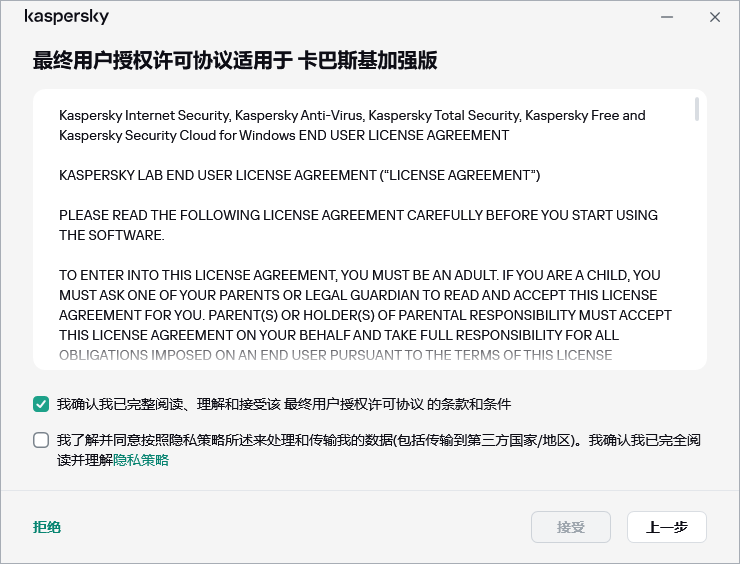Open the 隐私策略 link
The image size is (740, 564).
(x=141, y=460)
